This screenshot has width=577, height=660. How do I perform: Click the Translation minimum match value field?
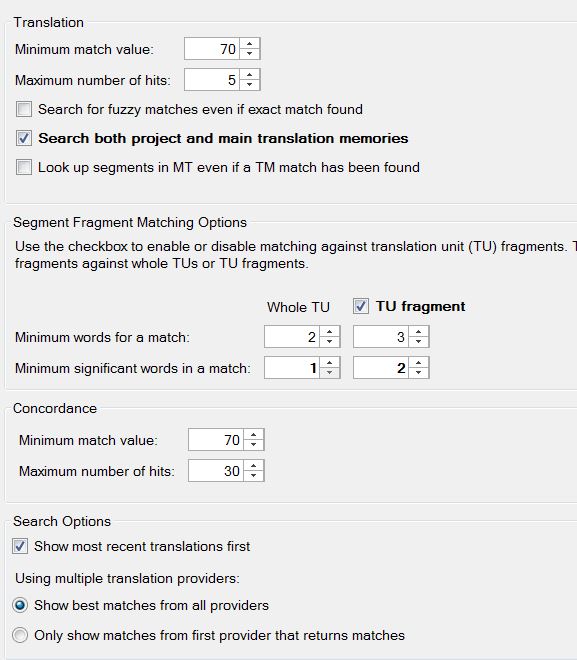coord(212,49)
